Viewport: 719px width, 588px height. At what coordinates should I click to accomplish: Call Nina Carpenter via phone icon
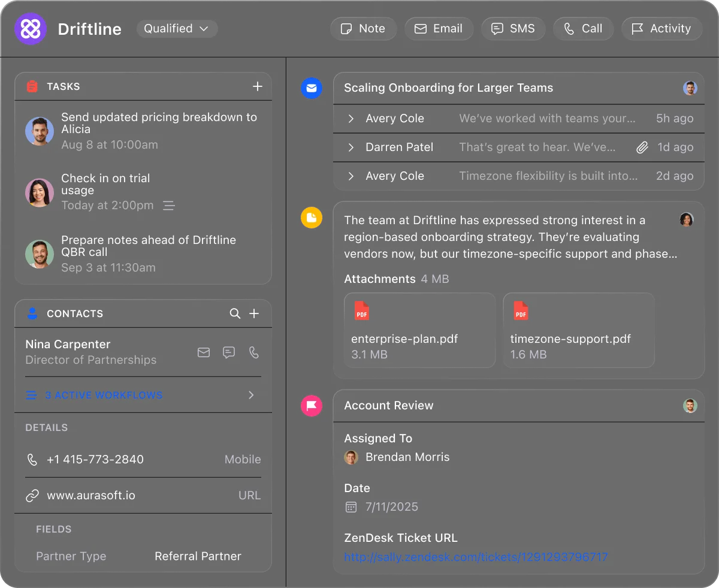[254, 352]
